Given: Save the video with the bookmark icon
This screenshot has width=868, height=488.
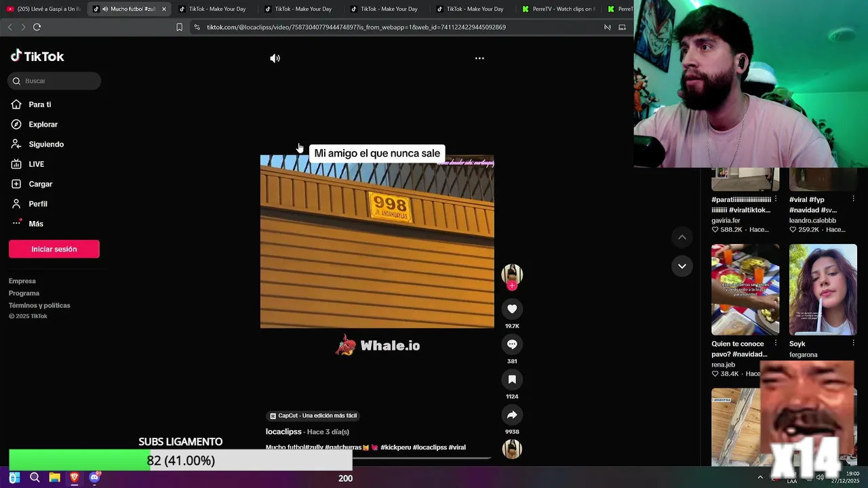Looking at the screenshot, I should (x=512, y=380).
